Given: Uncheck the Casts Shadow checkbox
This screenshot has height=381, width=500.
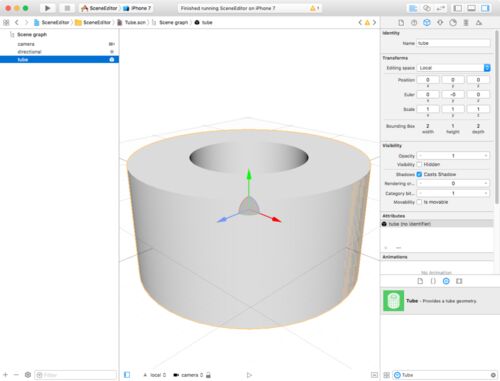Looking at the screenshot, I should (419, 174).
